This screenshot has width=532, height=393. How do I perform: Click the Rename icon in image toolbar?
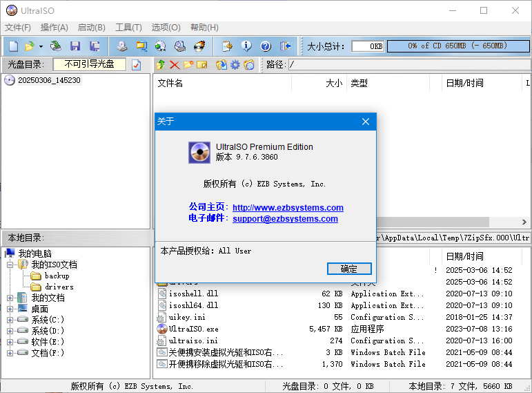coord(202,64)
